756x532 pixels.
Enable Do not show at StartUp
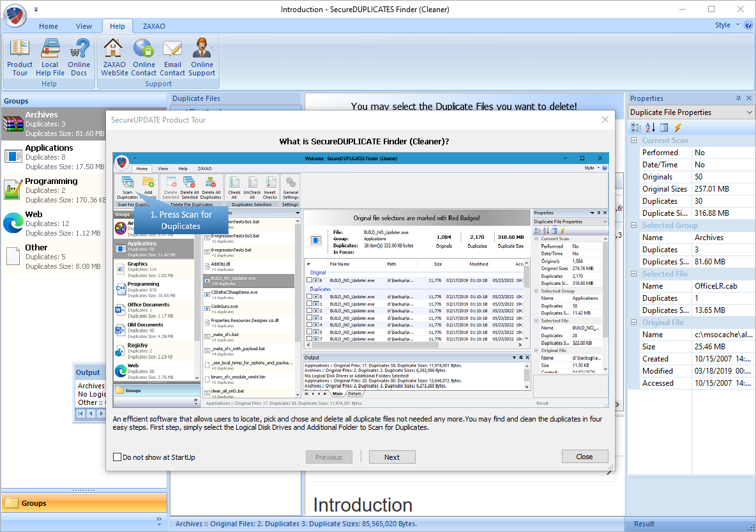coord(117,457)
